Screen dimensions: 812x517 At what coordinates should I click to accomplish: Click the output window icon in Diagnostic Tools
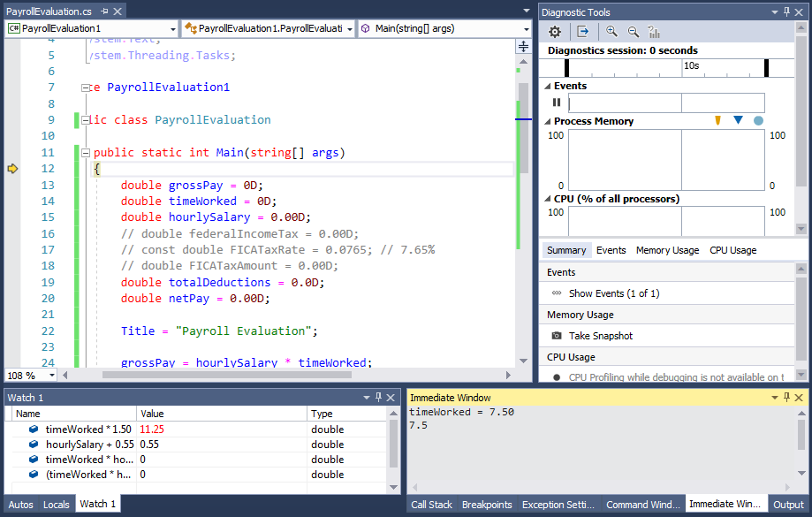click(x=583, y=32)
